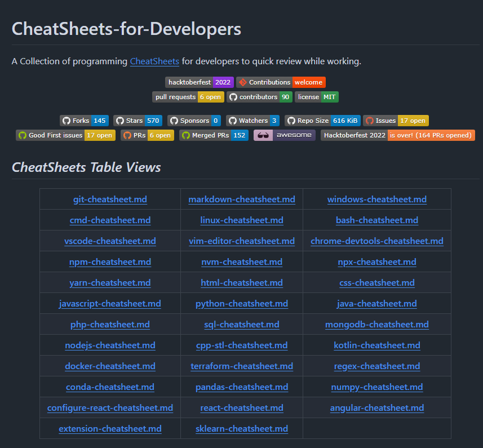The image size is (483, 448).
Task: Click the CheatSheets-for-Developers heading
Action: click(x=126, y=29)
